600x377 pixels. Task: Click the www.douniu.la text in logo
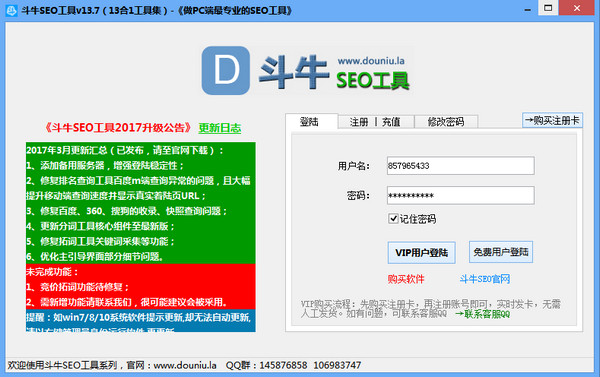[371, 61]
